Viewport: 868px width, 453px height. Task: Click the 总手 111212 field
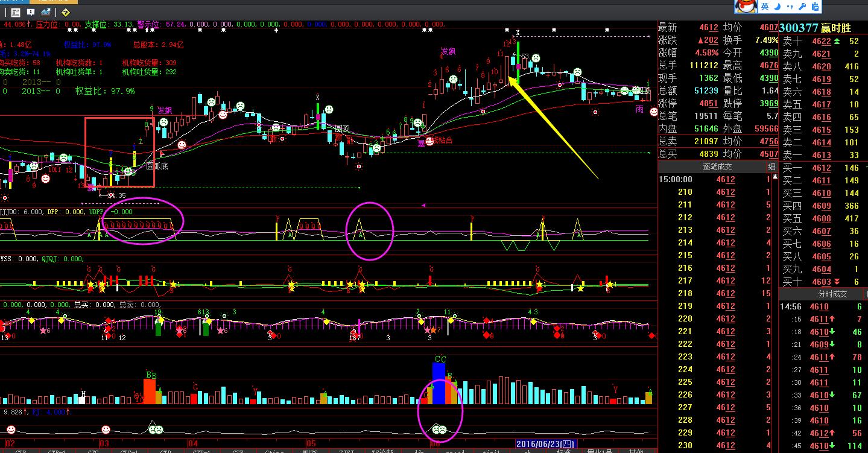tap(688, 66)
